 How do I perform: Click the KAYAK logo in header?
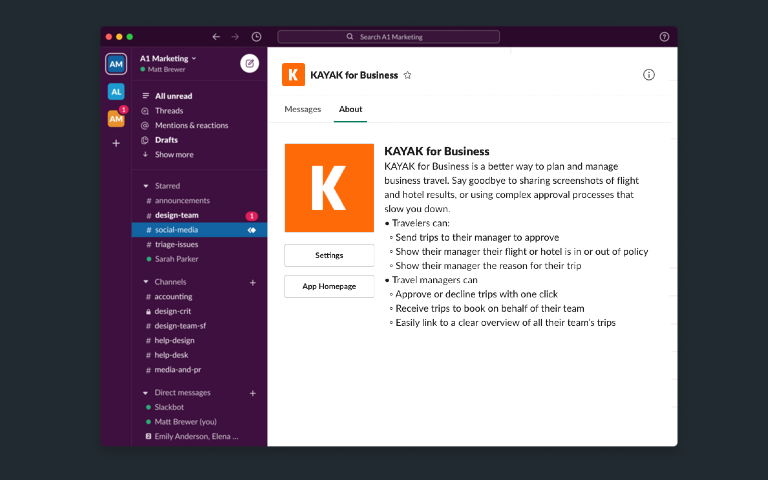pos(293,75)
